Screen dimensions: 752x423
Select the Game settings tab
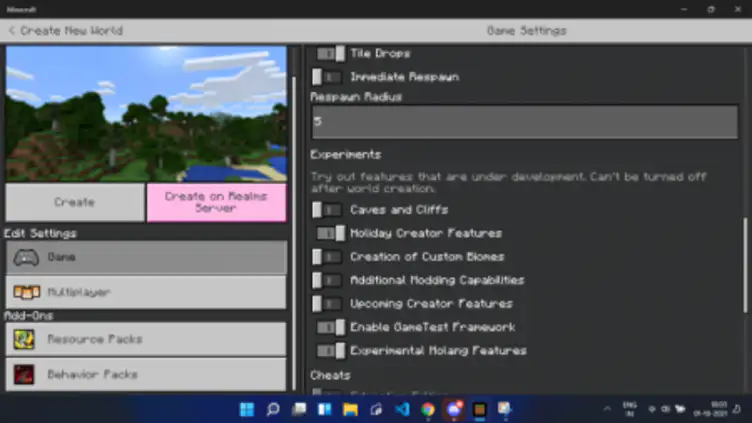click(146, 258)
